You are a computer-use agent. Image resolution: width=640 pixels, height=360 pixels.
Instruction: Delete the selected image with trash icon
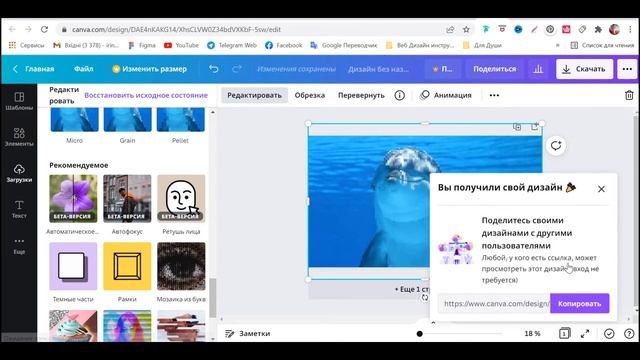pyautogui.click(x=629, y=95)
